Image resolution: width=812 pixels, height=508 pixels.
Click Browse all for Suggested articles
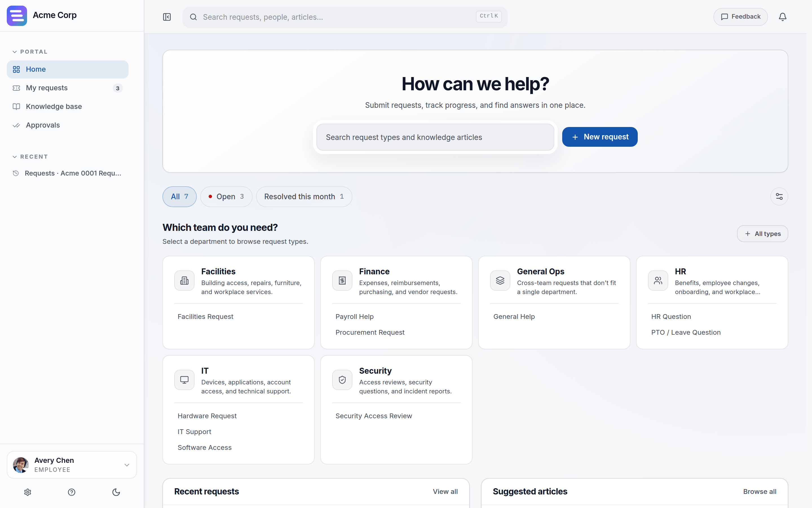760,492
